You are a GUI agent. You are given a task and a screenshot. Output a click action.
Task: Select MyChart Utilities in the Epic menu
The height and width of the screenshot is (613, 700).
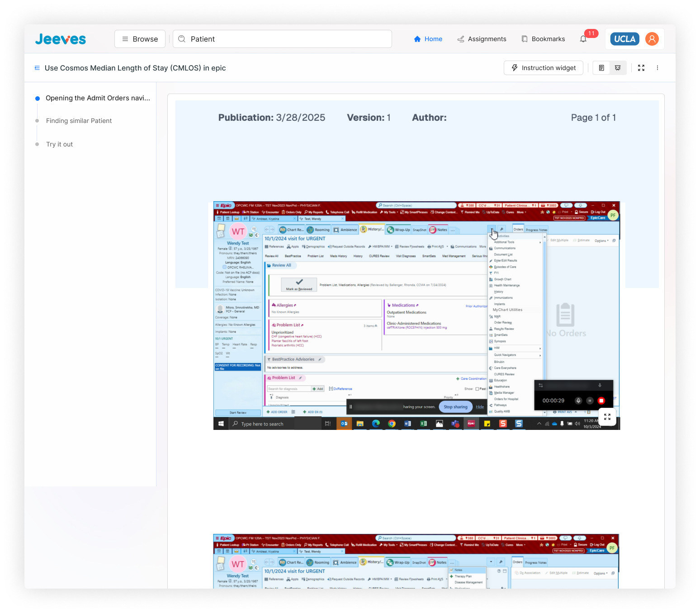pyautogui.click(x=507, y=310)
